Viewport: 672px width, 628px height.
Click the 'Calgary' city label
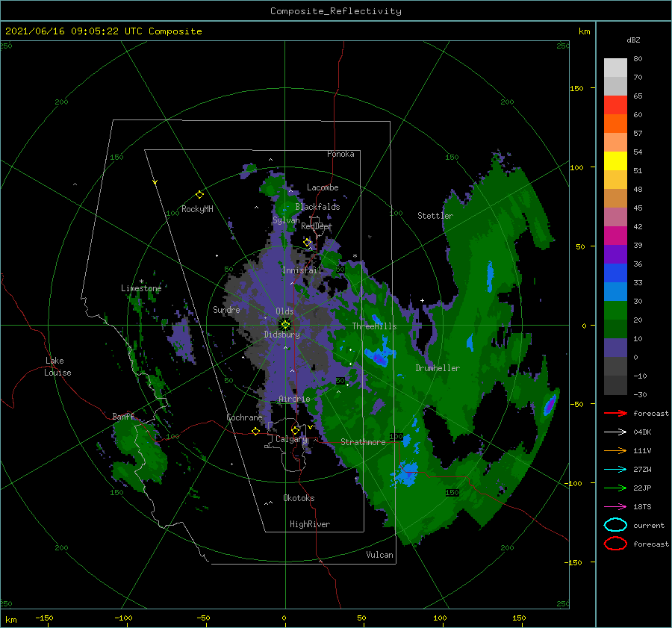coord(291,439)
